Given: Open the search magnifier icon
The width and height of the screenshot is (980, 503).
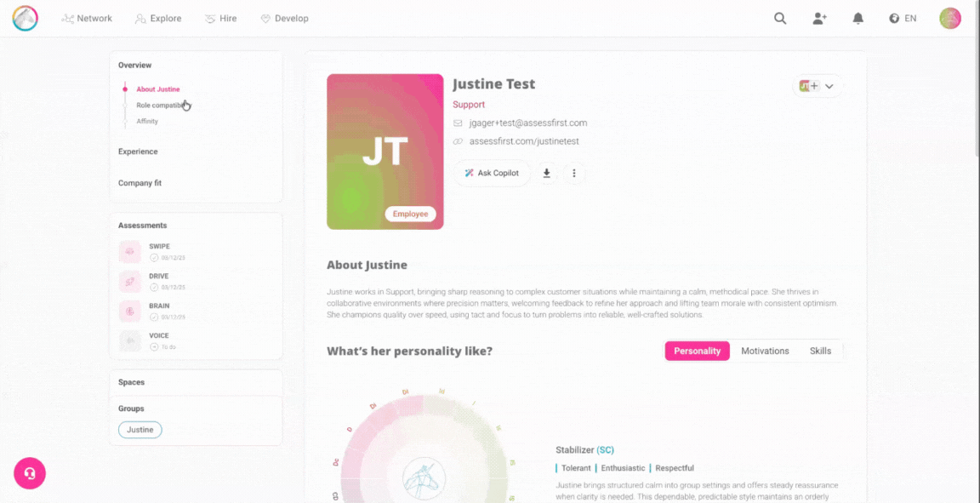Looking at the screenshot, I should click(780, 18).
